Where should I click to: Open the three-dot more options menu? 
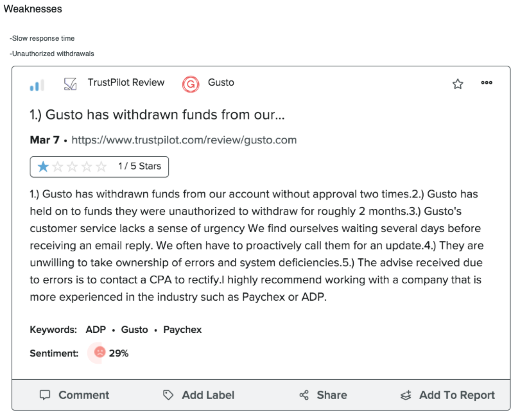(486, 83)
